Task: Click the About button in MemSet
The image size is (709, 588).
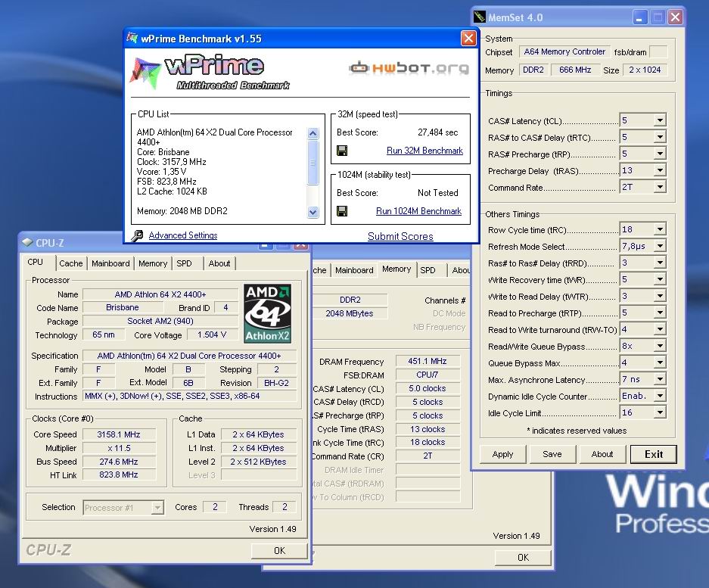Action: pos(602,454)
